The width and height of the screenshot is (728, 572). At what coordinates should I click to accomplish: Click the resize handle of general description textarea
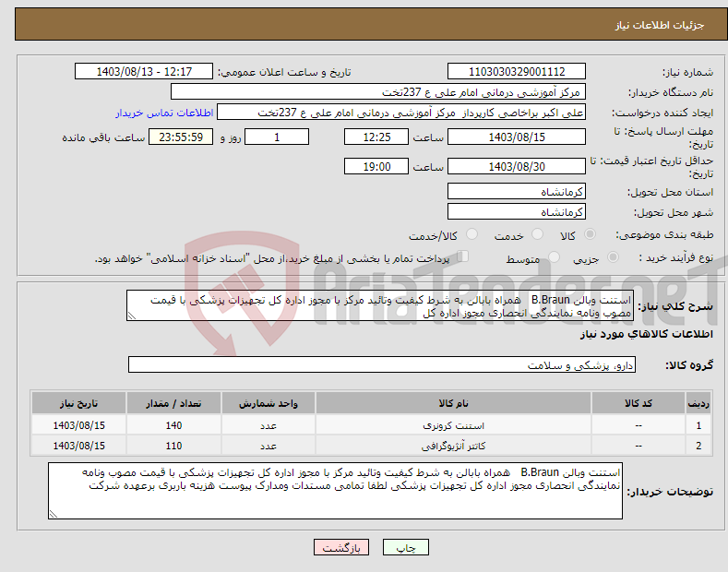point(131,316)
